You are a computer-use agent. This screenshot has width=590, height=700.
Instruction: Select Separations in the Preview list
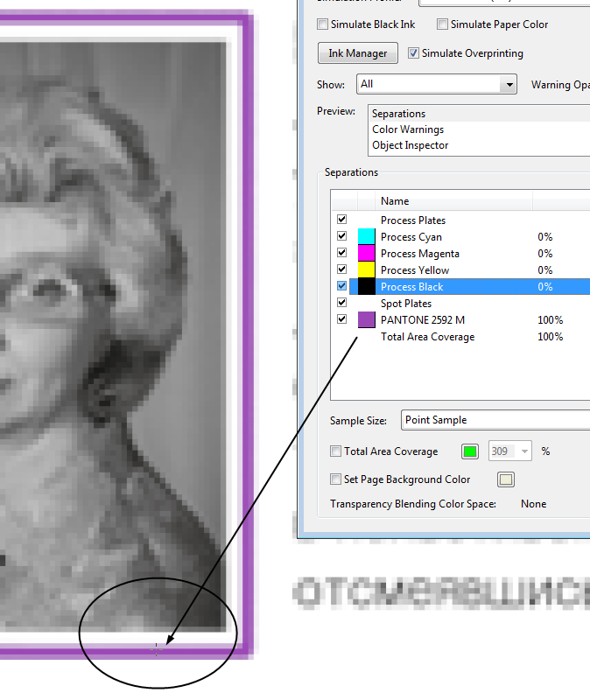(481, 114)
